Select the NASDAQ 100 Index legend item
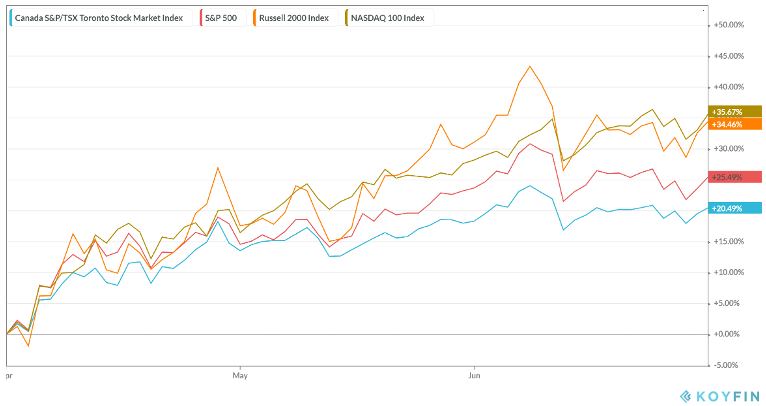This screenshot has height=406, width=766. pos(389,18)
